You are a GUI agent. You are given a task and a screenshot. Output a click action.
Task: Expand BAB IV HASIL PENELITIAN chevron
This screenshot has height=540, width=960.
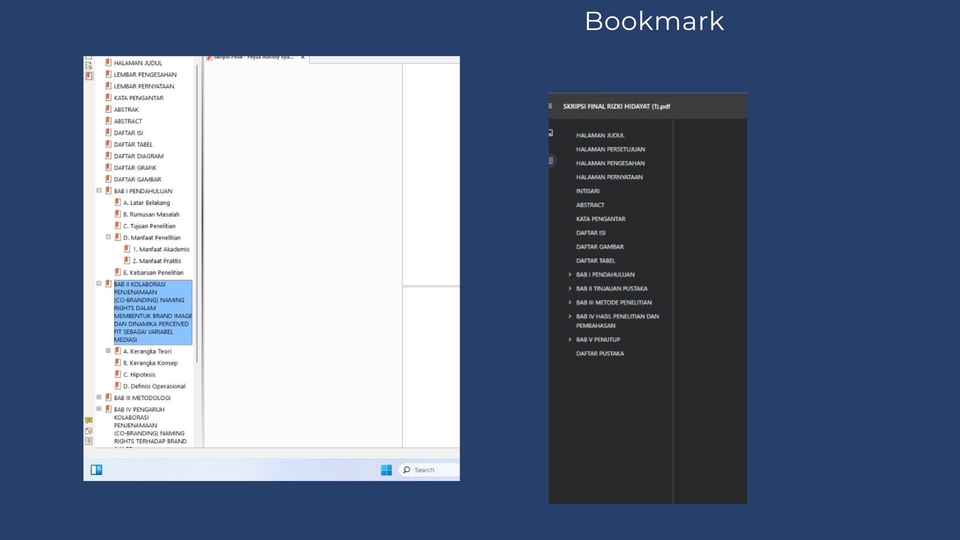click(570, 317)
